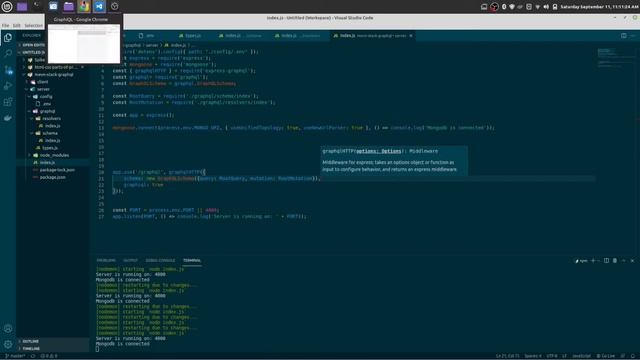Open the system menu icon in the top-left corner
The height and width of the screenshot is (360, 640).
pos(7,6)
